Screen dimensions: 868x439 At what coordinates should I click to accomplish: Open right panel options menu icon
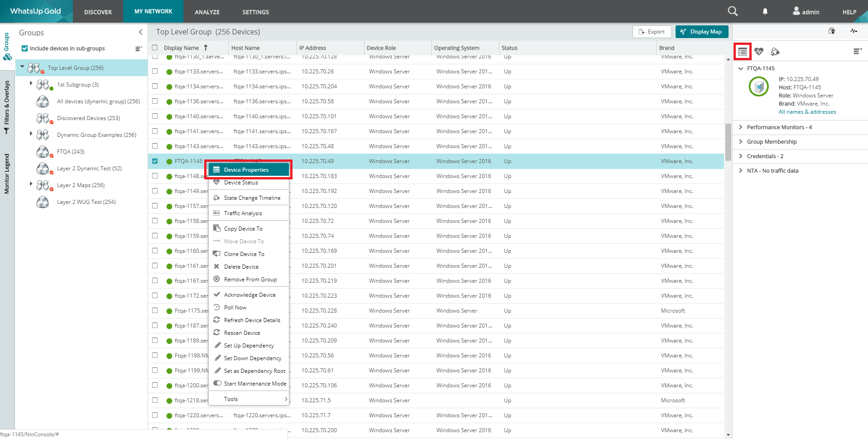858,51
